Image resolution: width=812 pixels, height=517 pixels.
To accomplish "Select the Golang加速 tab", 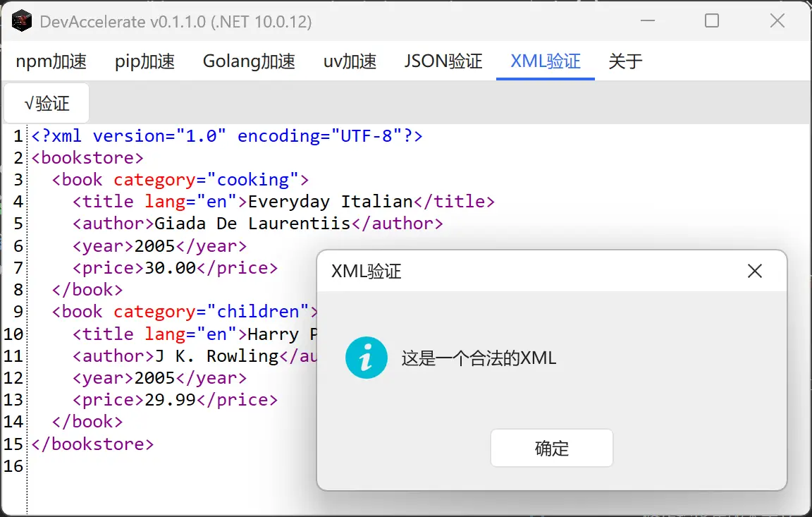I will [249, 61].
